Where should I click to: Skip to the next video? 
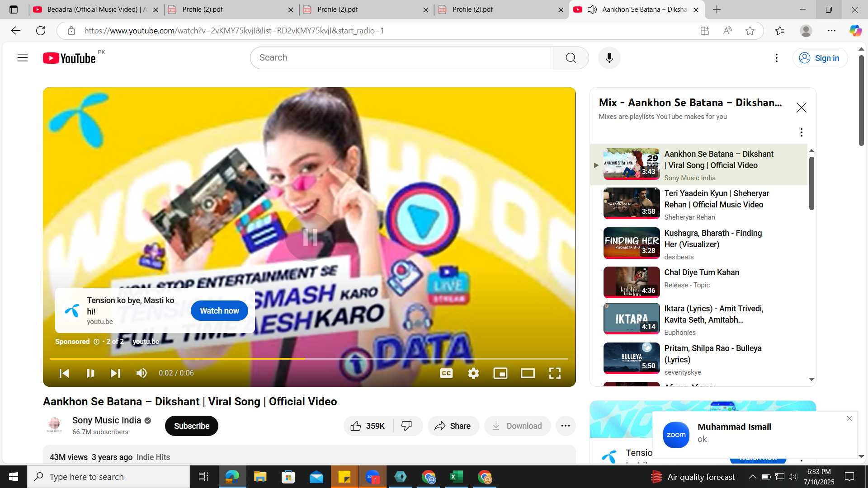[115, 373]
